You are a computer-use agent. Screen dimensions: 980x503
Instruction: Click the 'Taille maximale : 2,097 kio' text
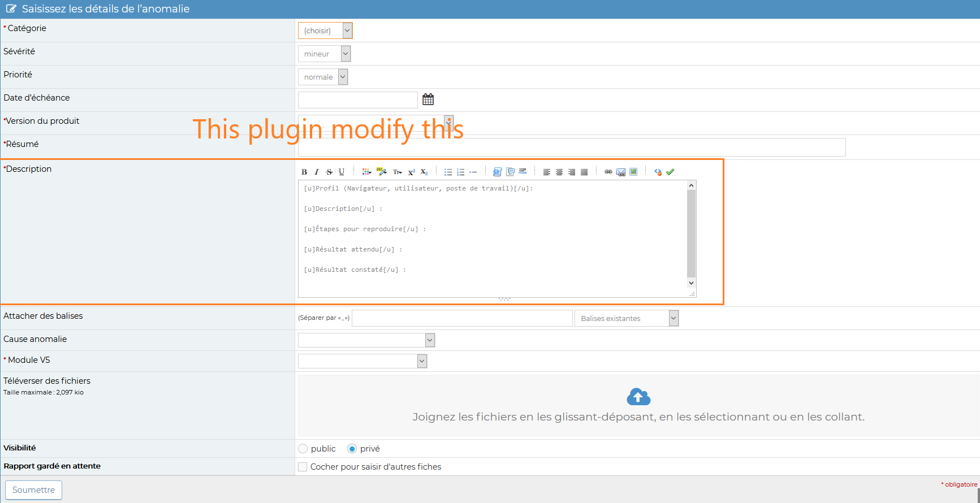(44, 392)
